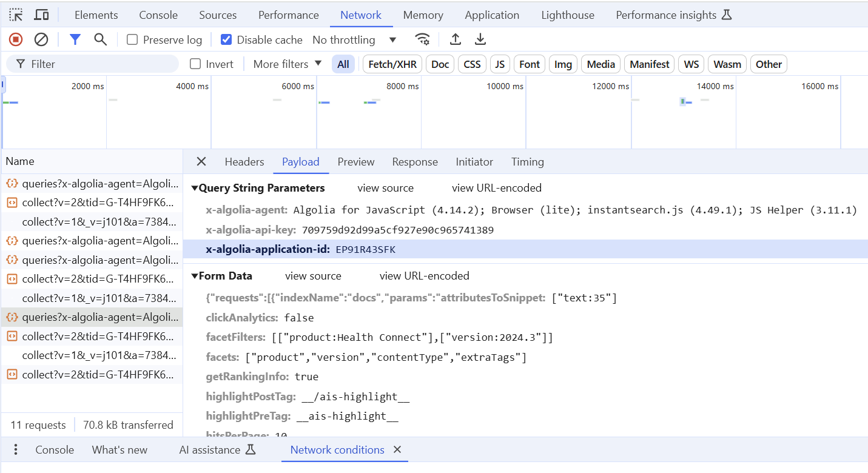This screenshot has width=868, height=473.
Task: Filter by Wasm requests
Action: (x=727, y=64)
